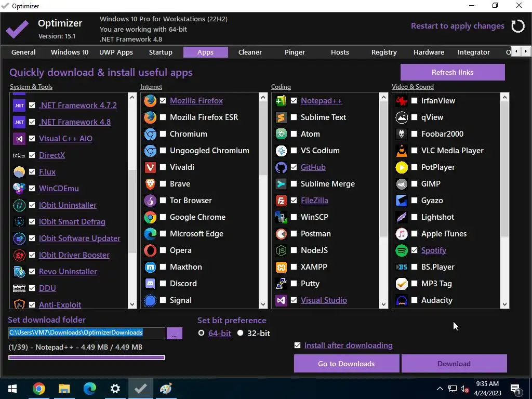
Task: Click the F.lux icon
Action: (19, 172)
